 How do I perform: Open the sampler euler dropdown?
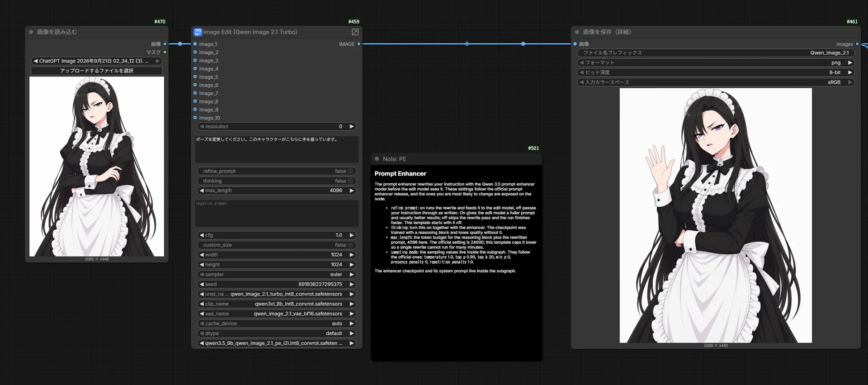coord(277,274)
